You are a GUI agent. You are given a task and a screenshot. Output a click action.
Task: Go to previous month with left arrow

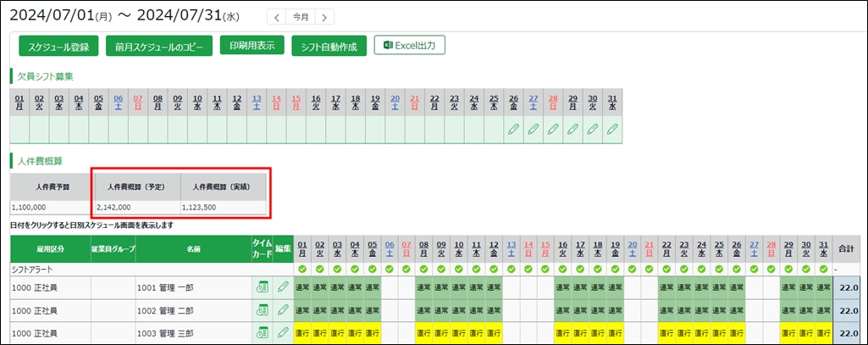[277, 17]
